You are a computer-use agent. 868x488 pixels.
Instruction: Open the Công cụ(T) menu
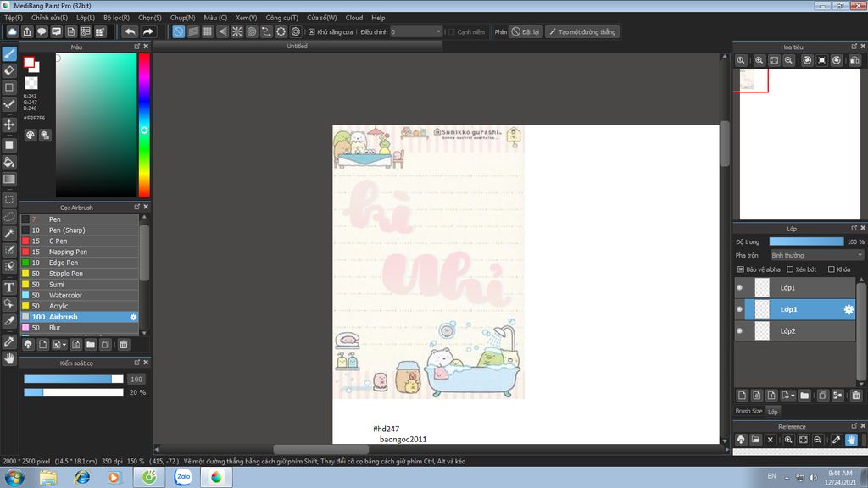point(281,18)
